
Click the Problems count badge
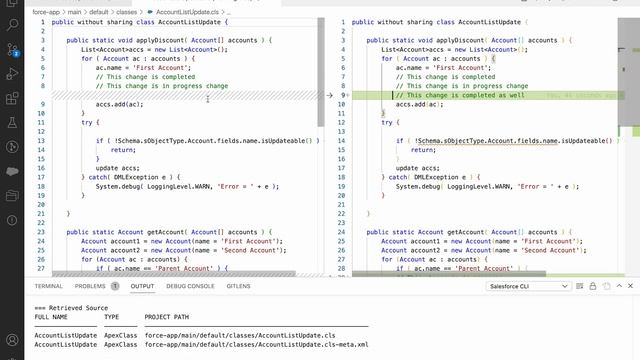pos(115,286)
